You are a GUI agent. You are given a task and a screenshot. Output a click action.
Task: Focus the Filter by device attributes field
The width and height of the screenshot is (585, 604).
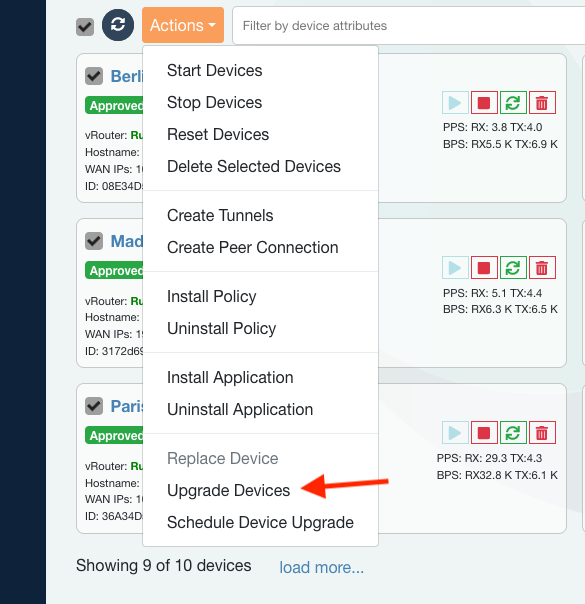tap(409, 25)
